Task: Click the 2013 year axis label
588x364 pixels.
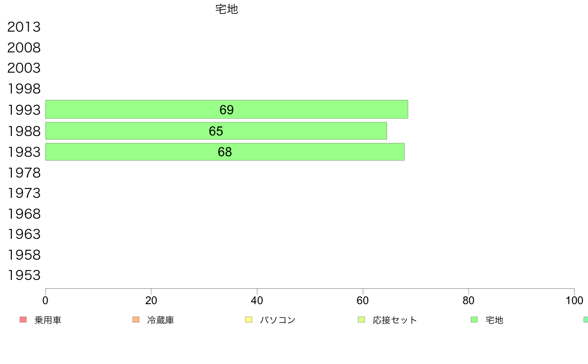Action: pos(24,27)
